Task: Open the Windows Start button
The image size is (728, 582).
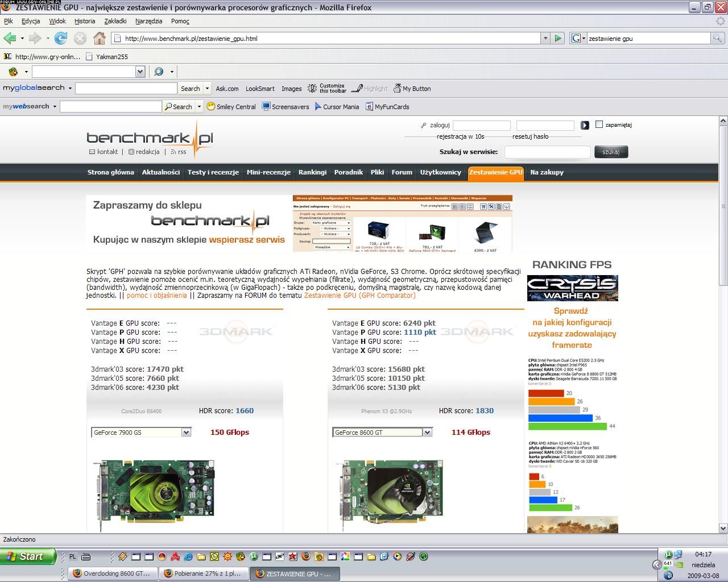Action: (28, 556)
